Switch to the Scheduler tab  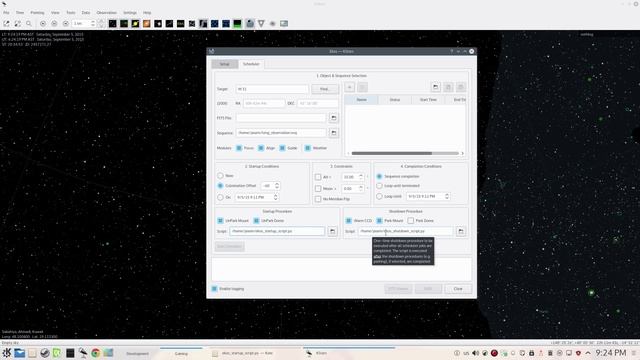(x=251, y=64)
